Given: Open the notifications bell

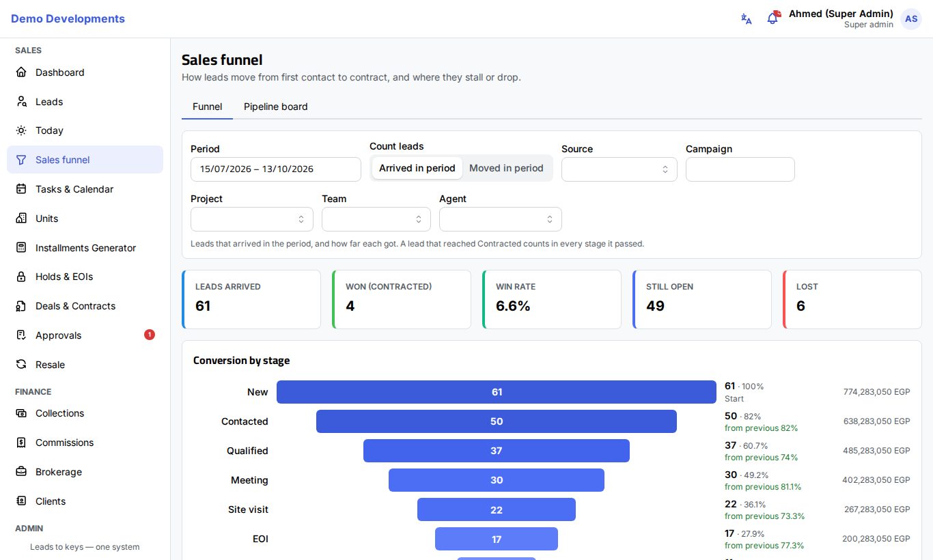Looking at the screenshot, I should click(772, 18).
